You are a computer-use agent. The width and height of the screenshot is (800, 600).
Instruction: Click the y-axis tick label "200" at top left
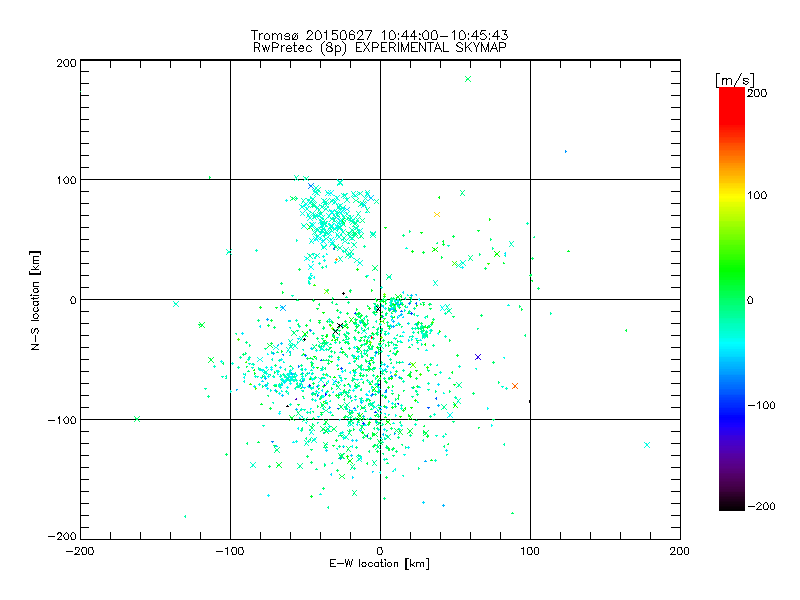click(66, 63)
